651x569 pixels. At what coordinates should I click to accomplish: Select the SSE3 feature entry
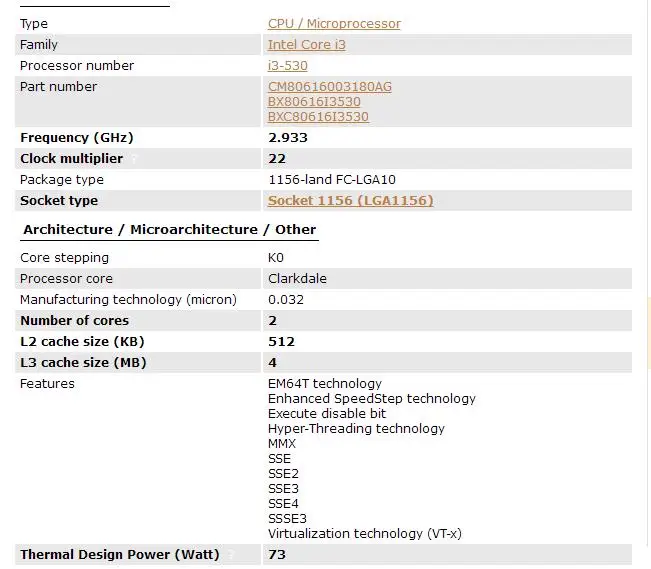[283, 488]
